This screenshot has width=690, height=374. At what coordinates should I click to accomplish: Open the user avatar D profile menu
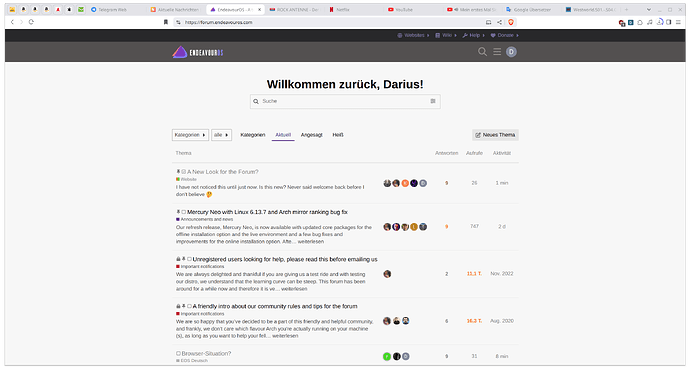pyautogui.click(x=511, y=52)
